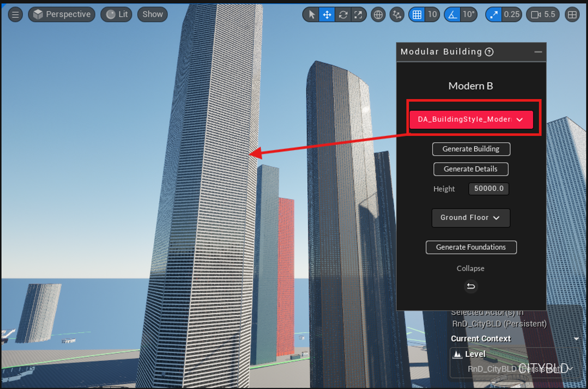Click the Modular Building help icon
This screenshot has height=389, width=588.
pyautogui.click(x=489, y=52)
